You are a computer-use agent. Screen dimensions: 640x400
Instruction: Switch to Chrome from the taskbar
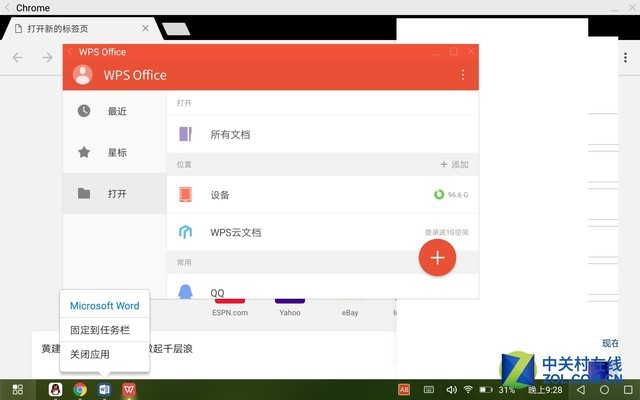(x=80, y=389)
